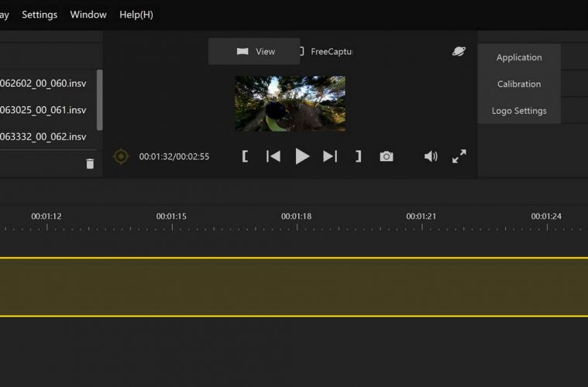Skip to next frame
The image size is (588, 387).
coord(330,156)
